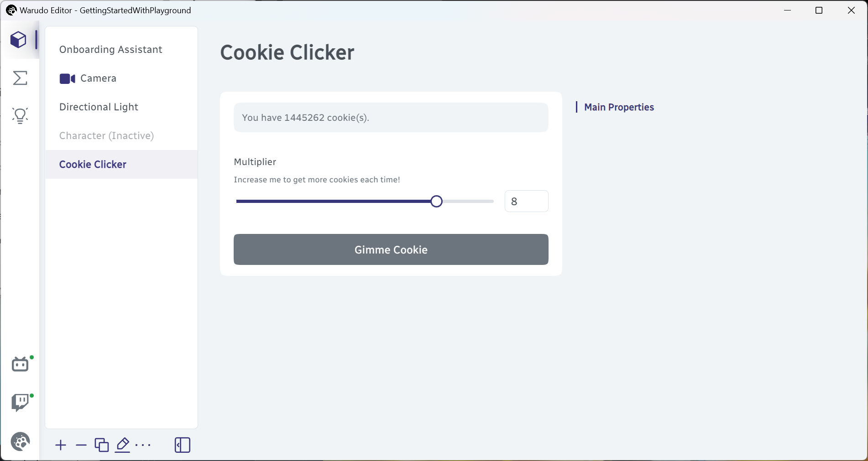The height and width of the screenshot is (461, 868).
Task: Click the Multiplier value input field
Action: pos(527,201)
